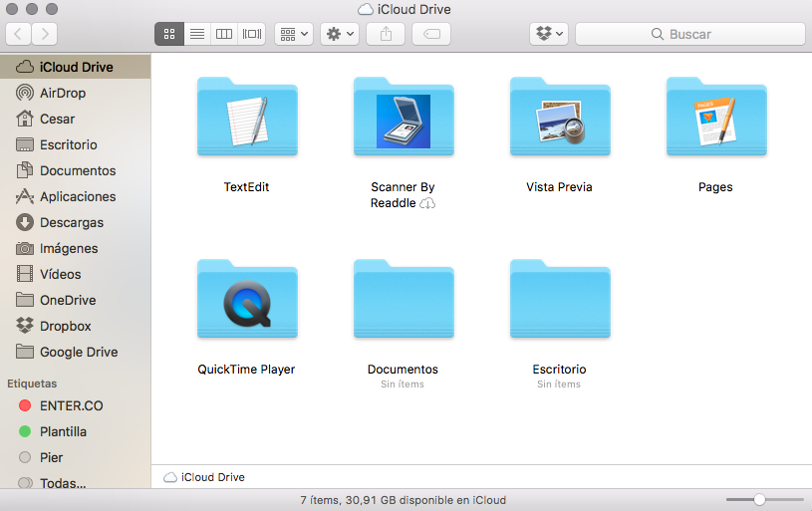Click the TextEdit folder name label

coord(246,187)
